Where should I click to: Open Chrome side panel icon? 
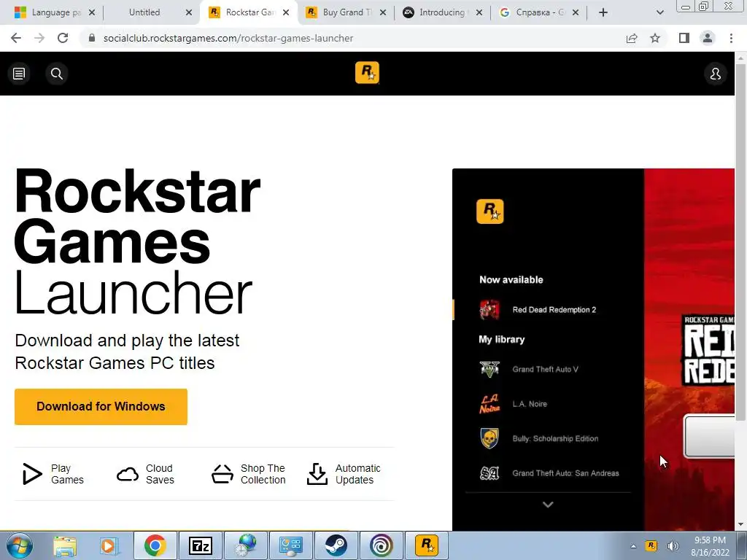pos(684,38)
